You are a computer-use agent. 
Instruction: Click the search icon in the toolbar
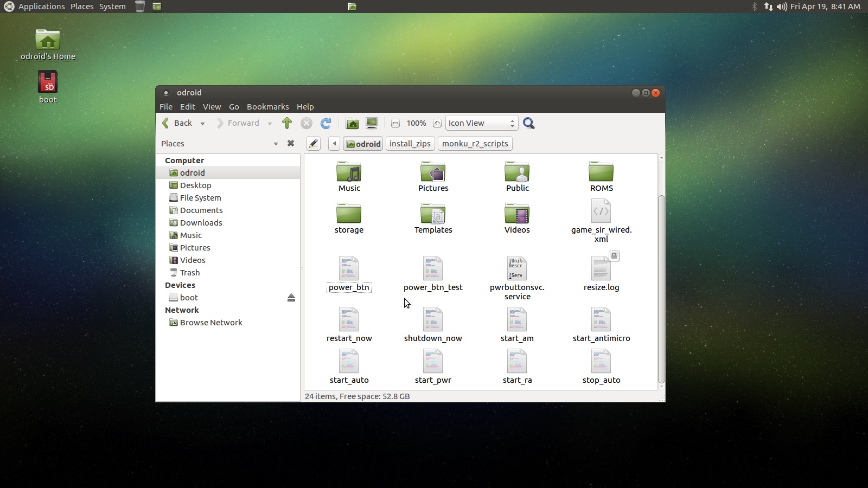coord(529,123)
